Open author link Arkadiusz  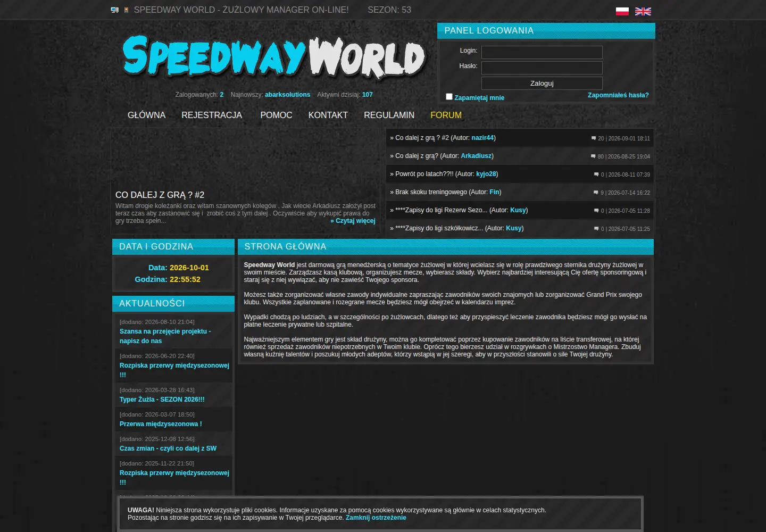pos(476,156)
